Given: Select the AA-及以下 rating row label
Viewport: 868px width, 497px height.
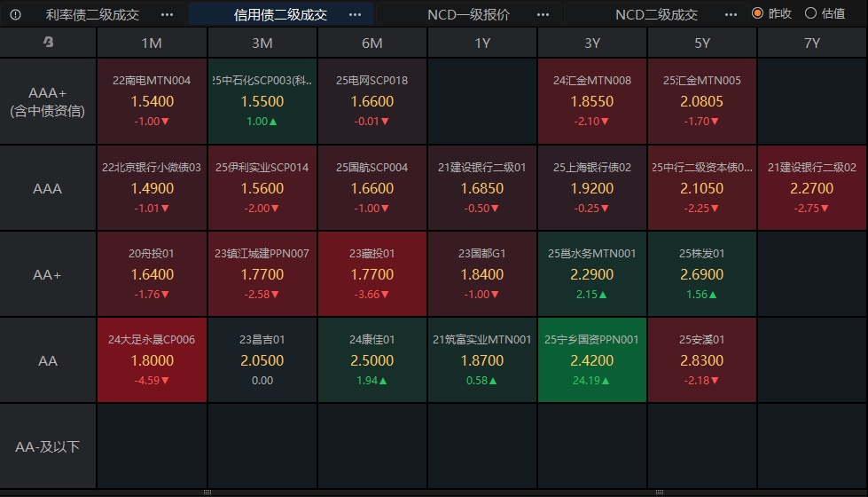Looking at the screenshot, I should 48,446.
